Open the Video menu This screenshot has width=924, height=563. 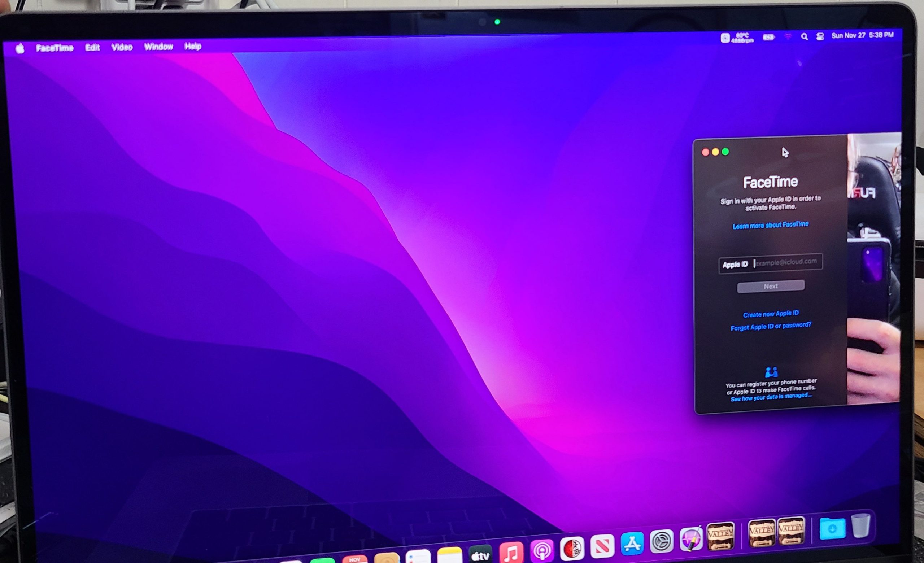(122, 47)
